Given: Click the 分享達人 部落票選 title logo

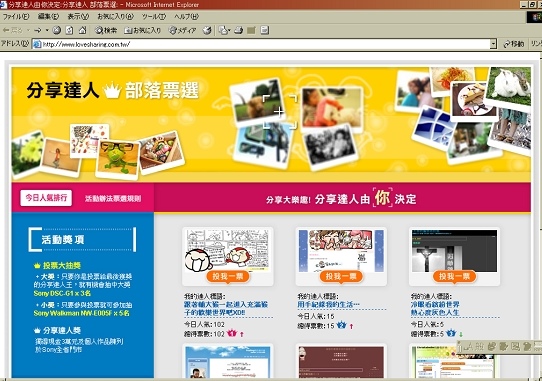Looking at the screenshot, I should (113, 90).
